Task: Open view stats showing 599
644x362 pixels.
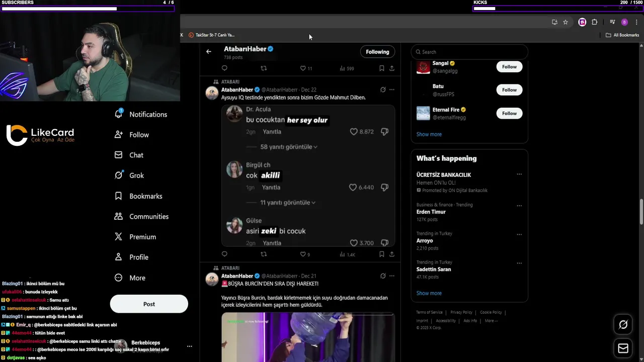Action: pyautogui.click(x=347, y=68)
